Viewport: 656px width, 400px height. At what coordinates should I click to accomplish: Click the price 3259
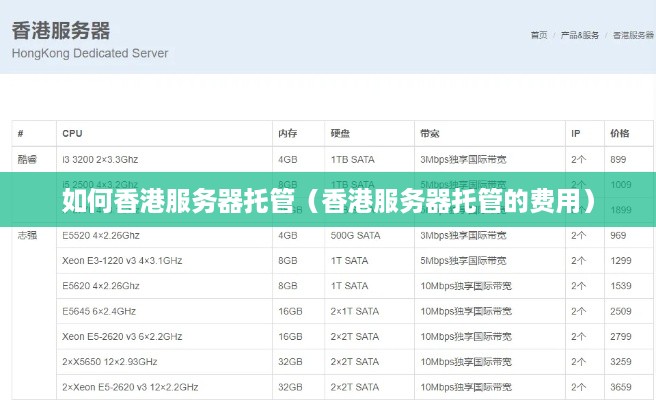pos(620,362)
